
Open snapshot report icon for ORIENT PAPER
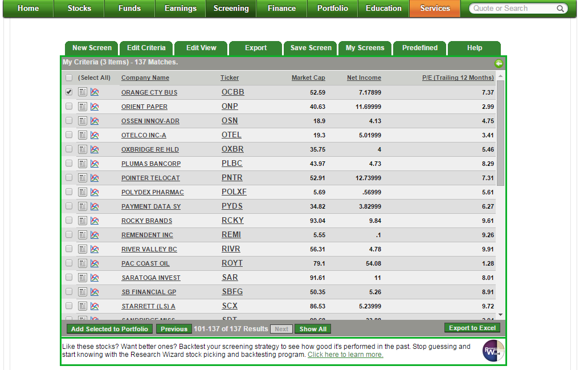83,106
